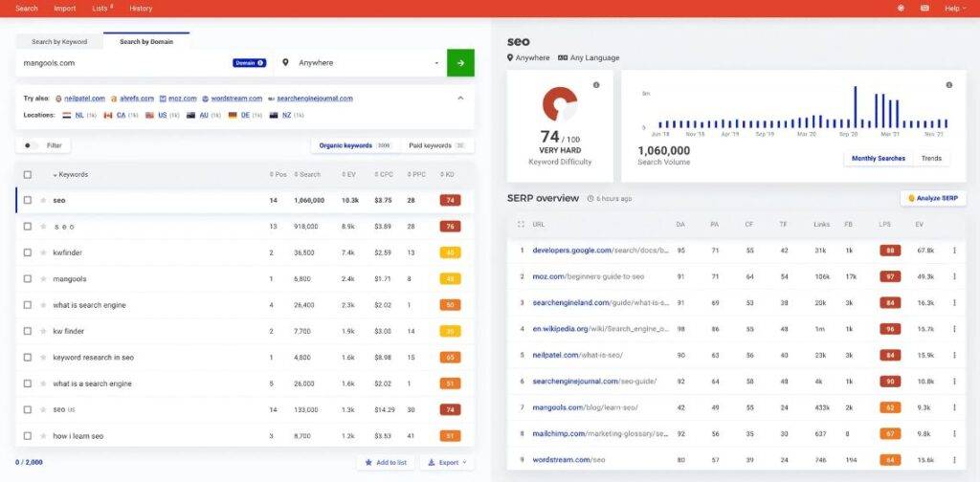Click the Netherlands flag location shortcut
This screenshot has width=980, height=482.
click(67, 115)
